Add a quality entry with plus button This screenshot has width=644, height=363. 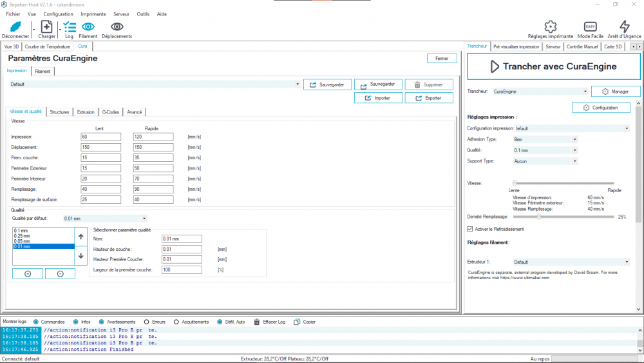[28, 274]
